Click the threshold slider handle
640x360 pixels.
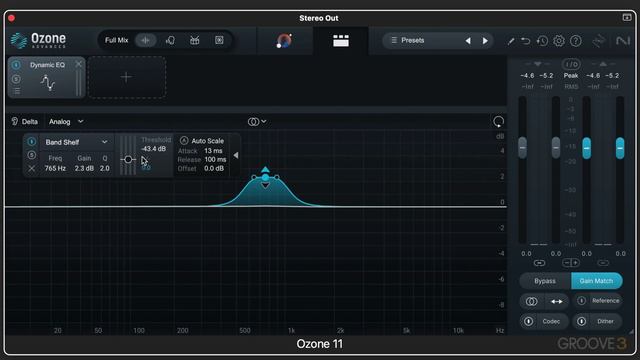(128, 159)
